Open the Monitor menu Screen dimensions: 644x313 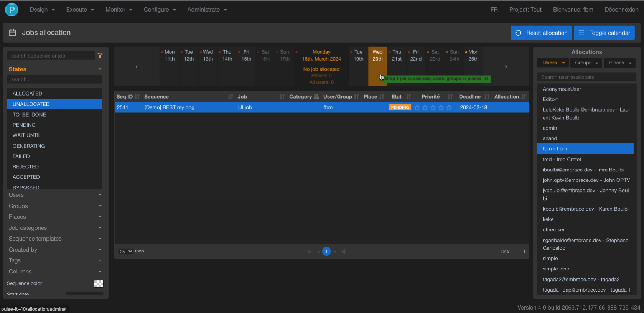pyautogui.click(x=119, y=10)
